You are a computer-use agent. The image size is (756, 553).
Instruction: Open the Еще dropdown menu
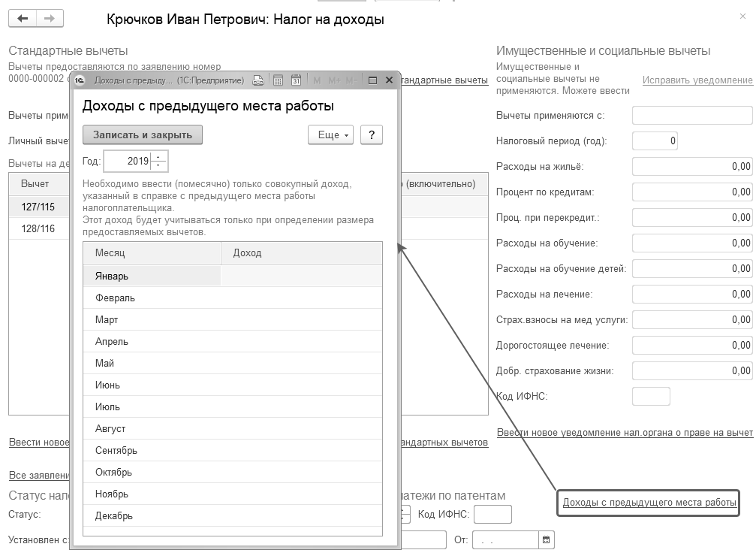click(x=331, y=135)
